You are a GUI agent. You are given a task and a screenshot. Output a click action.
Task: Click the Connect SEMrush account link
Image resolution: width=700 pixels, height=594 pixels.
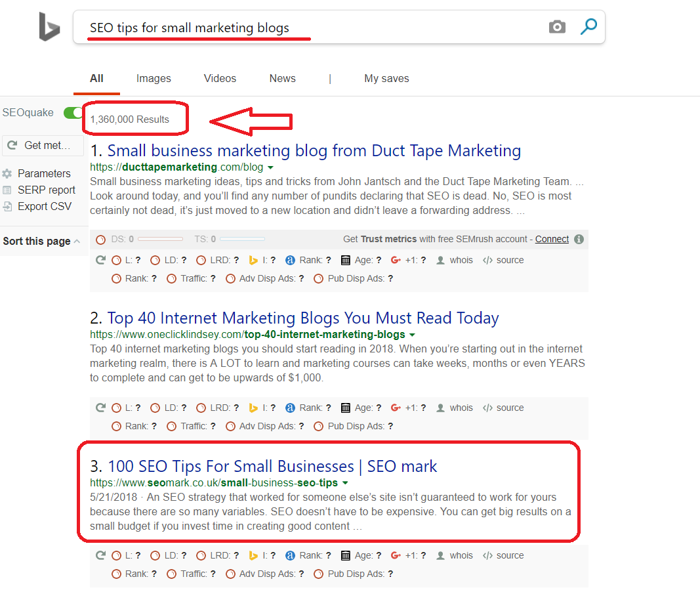point(552,240)
